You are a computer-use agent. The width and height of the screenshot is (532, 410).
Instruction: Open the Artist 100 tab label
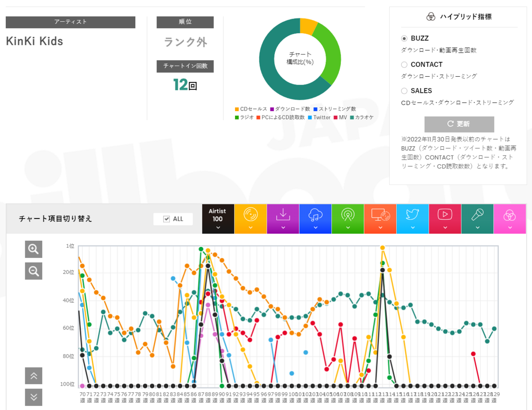[218, 215]
